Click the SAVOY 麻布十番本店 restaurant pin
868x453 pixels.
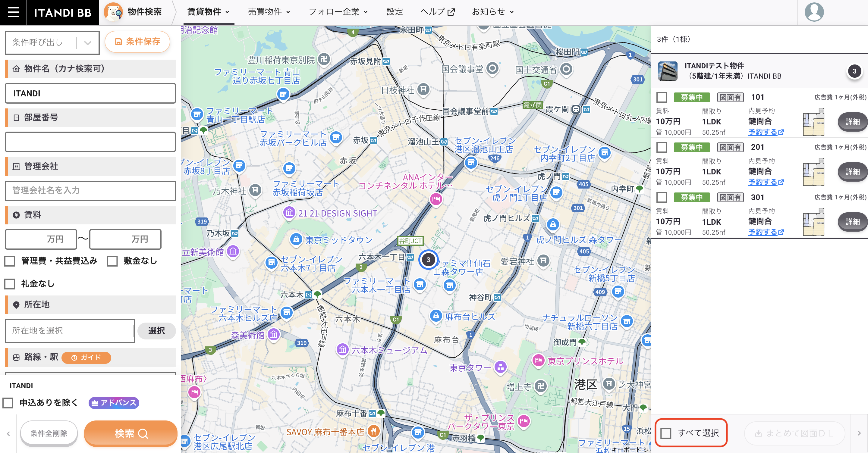pos(373,431)
